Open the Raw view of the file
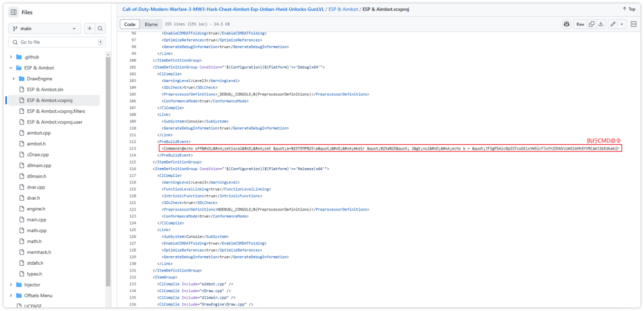 pos(580,24)
